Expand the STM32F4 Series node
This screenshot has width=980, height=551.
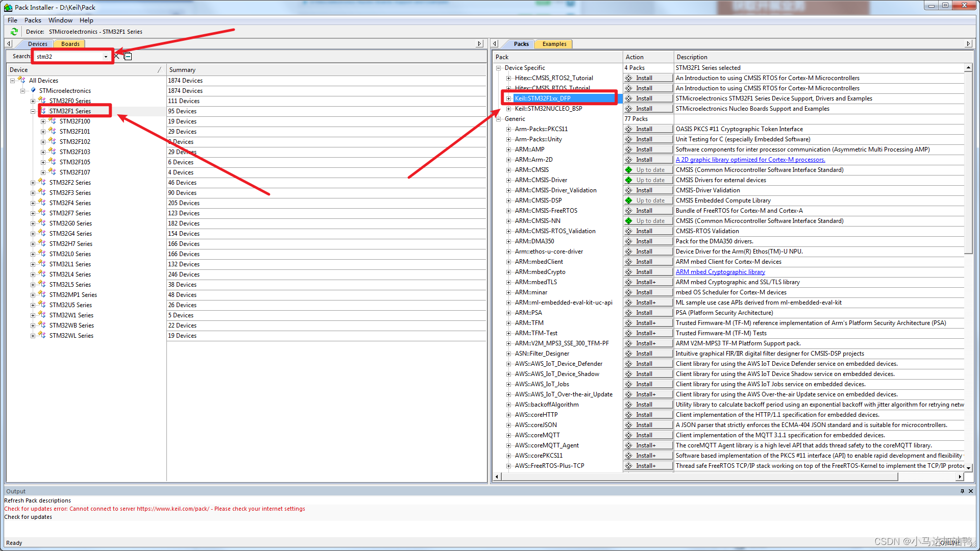[x=33, y=203]
